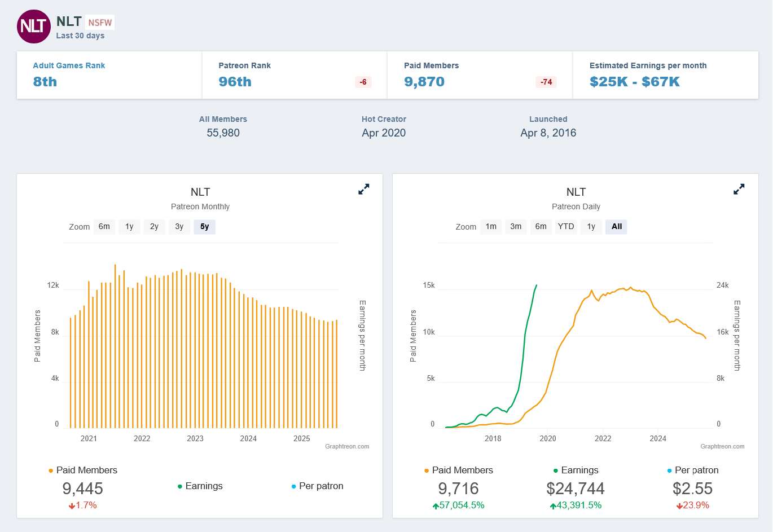Expand the Patreon Monthly chart fullscreen

pyautogui.click(x=364, y=190)
